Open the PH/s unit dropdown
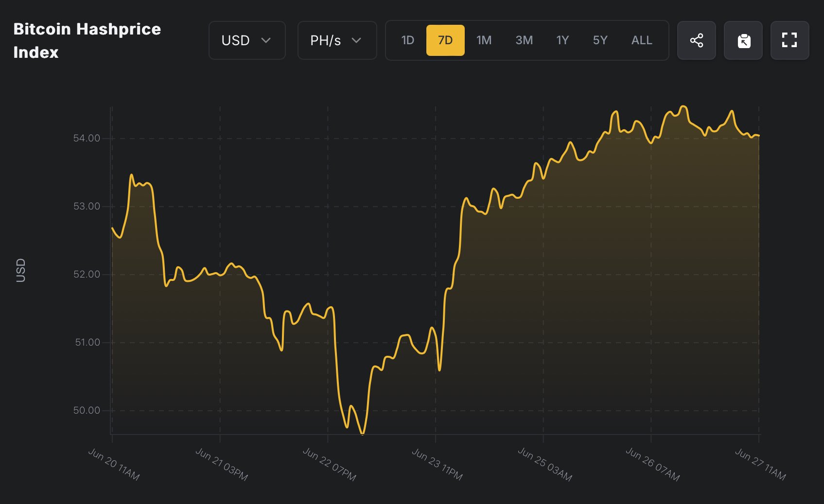824x504 pixels. click(337, 40)
